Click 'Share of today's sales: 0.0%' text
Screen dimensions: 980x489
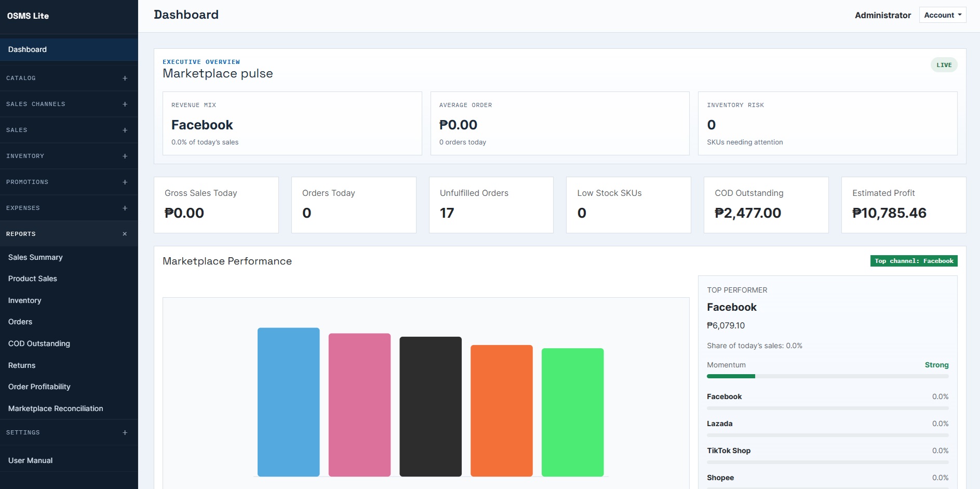(x=755, y=346)
